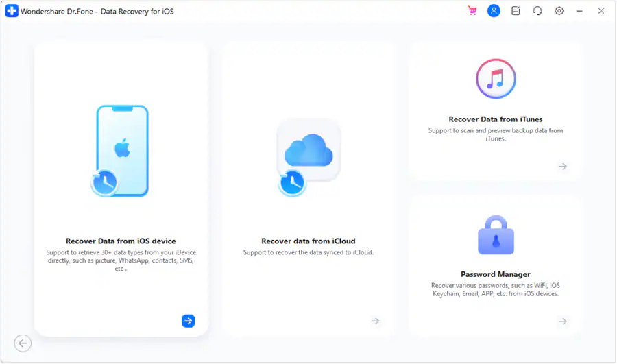Open the shopping cart icon

[472, 11]
